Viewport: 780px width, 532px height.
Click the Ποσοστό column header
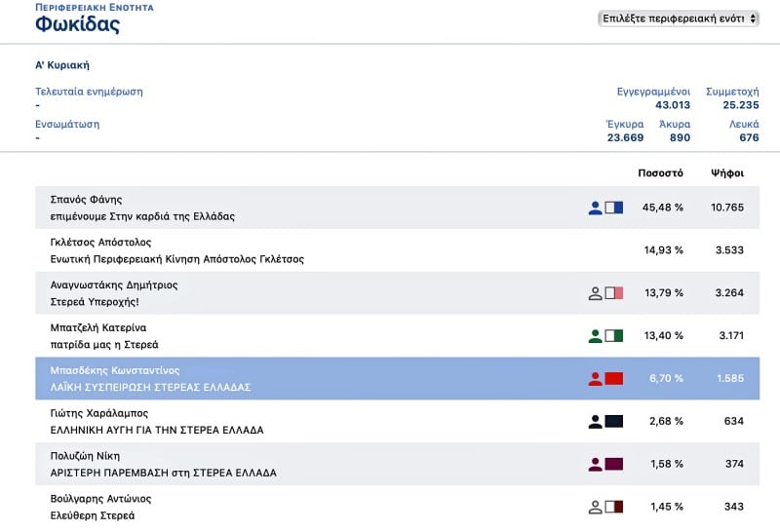pyautogui.click(x=660, y=173)
